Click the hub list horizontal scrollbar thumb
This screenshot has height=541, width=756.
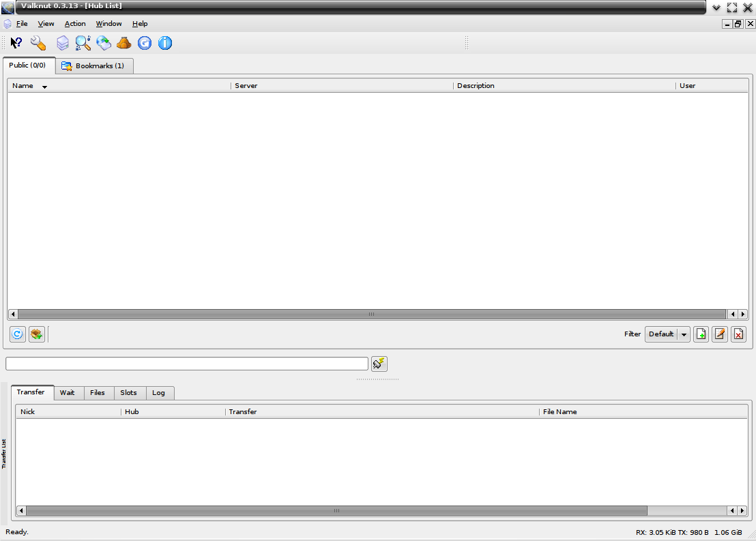pos(372,315)
